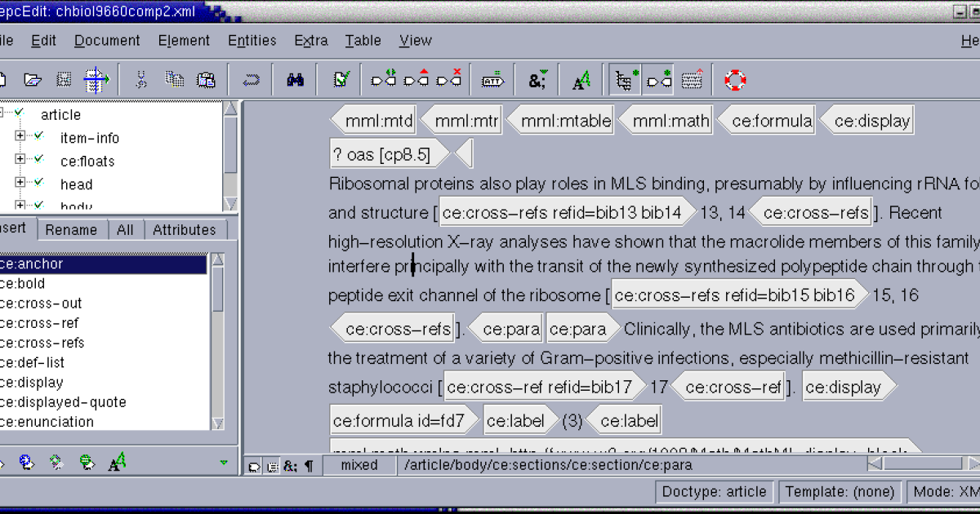Click the open folder icon
The width and height of the screenshot is (980, 514).
point(32,80)
